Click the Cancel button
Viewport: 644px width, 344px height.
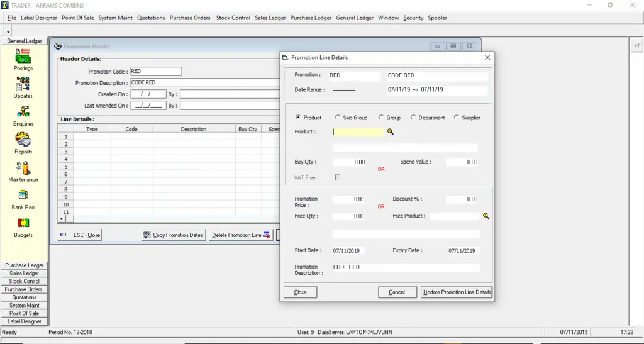[x=397, y=292]
